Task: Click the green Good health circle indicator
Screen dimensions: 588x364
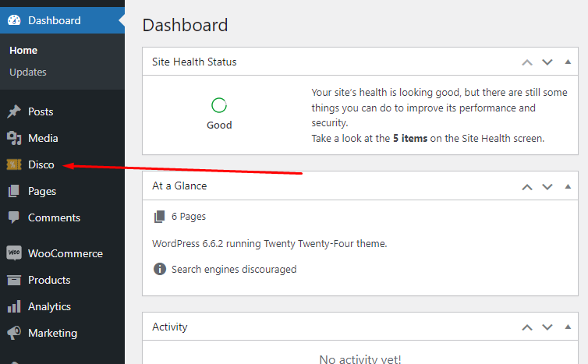Action: tap(219, 105)
